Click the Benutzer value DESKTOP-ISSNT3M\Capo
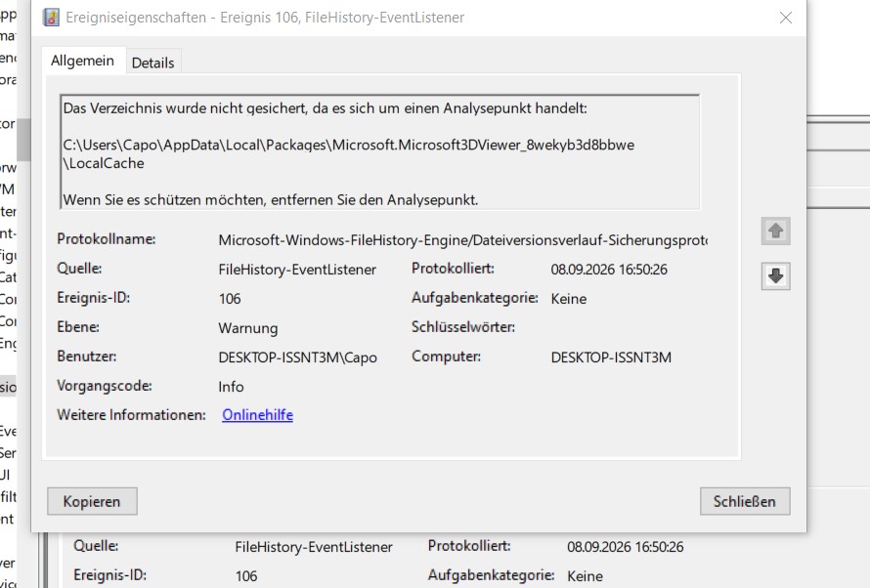This screenshot has height=588, width=870. tap(297, 358)
